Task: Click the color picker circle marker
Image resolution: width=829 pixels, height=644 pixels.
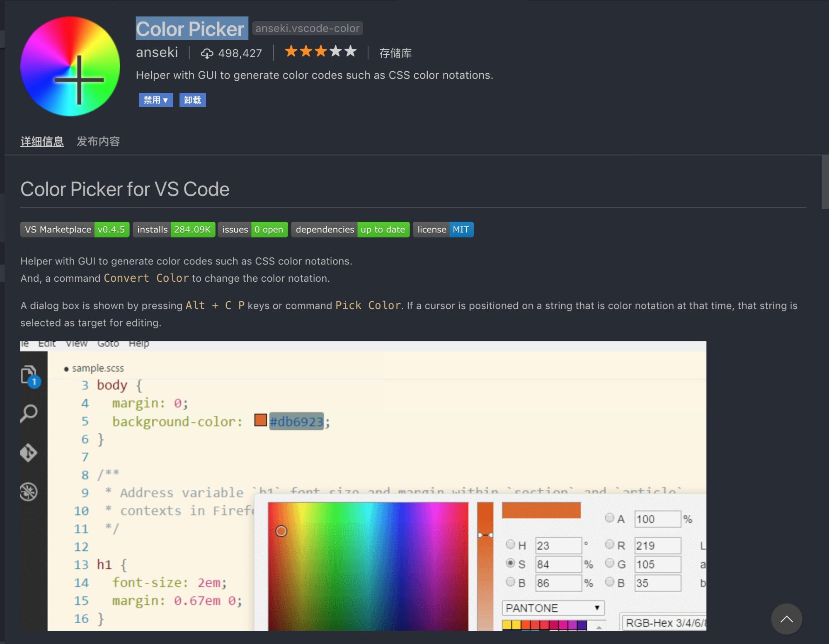Action: (x=281, y=531)
